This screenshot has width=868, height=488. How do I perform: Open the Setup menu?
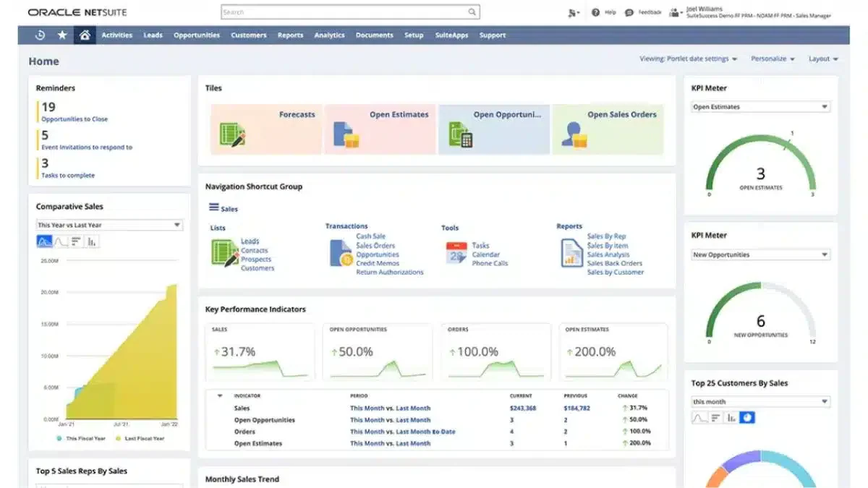(x=414, y=35)
